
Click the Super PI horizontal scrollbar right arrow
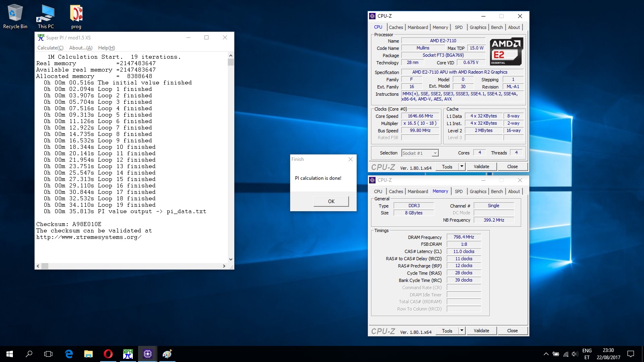coord(224,266)
